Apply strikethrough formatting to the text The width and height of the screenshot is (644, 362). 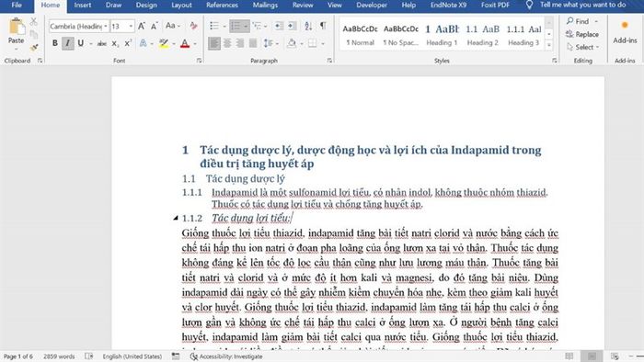pyautogui.click(x=102, y=43)
